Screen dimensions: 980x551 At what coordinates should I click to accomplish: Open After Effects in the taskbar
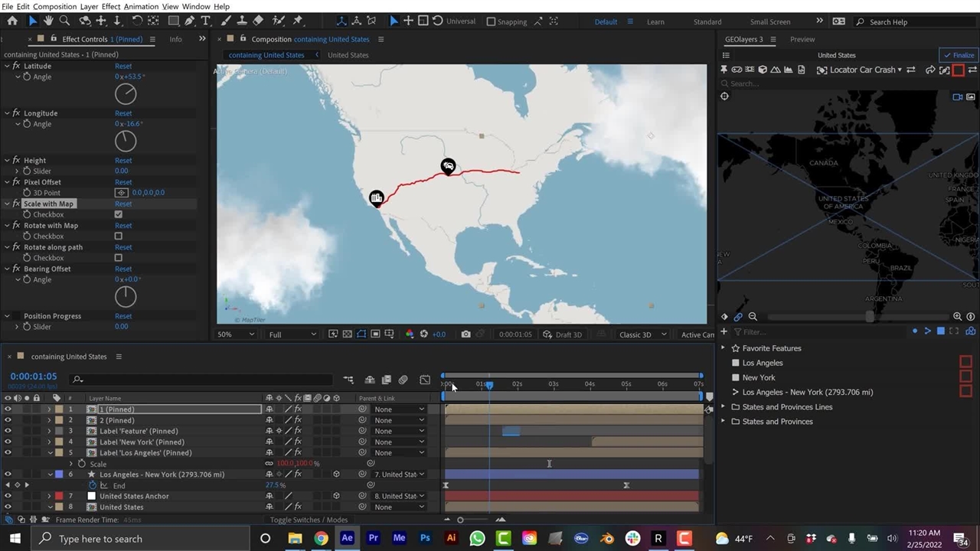pos(347,538)
